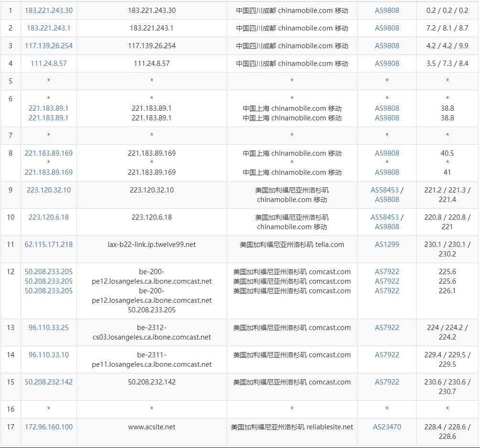Select the black 223.120.6.18 hostname text

(x=152, y=217)
